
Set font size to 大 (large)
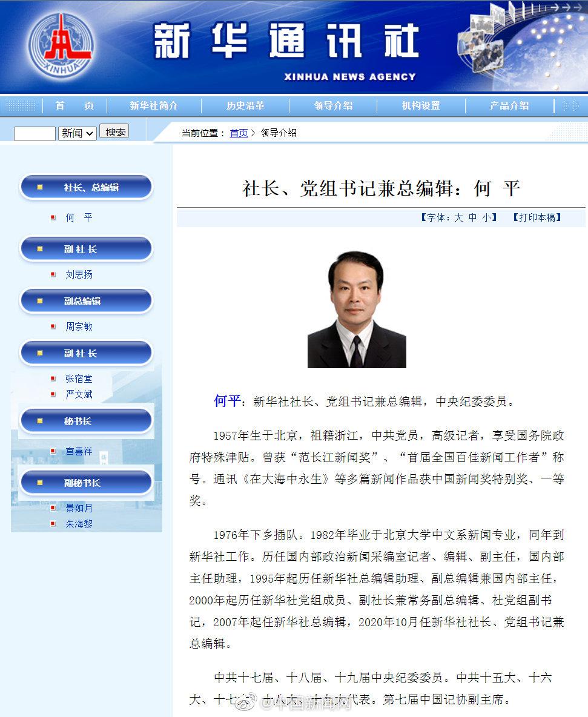pos(458,217)
